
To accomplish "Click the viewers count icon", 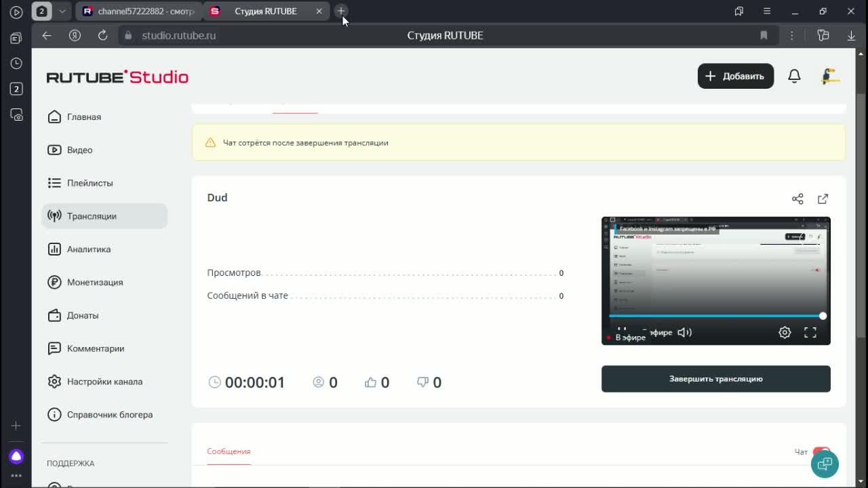I will coord(318,382).
